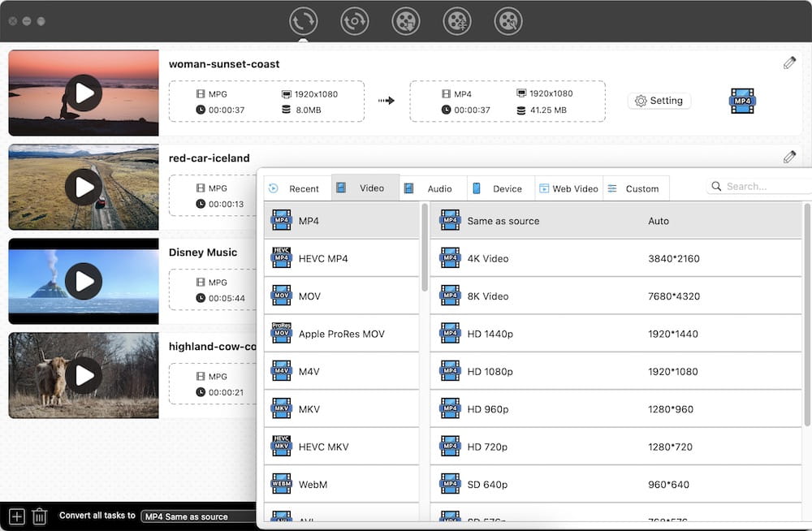Screen dimensions: 812x531
Task: Edit red-car-iceland title with pencil icon
Action: (x=789, y=157)
